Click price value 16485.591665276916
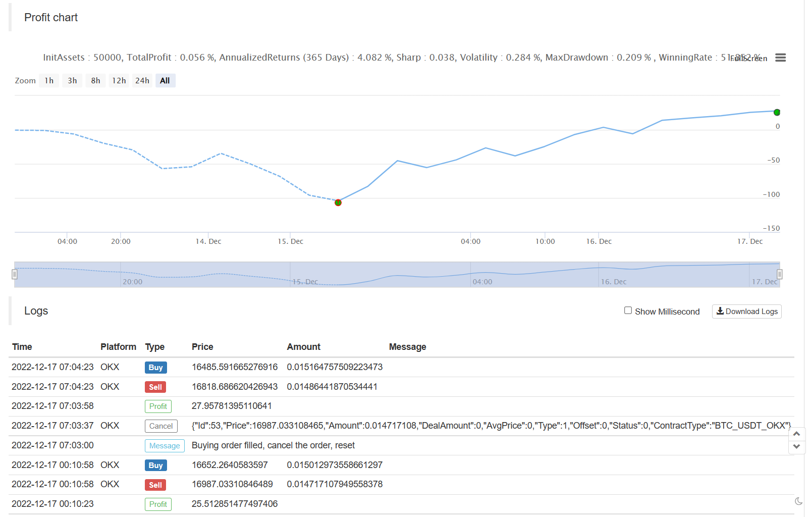Screen dimensions: 812x517 tap(235, 367)
